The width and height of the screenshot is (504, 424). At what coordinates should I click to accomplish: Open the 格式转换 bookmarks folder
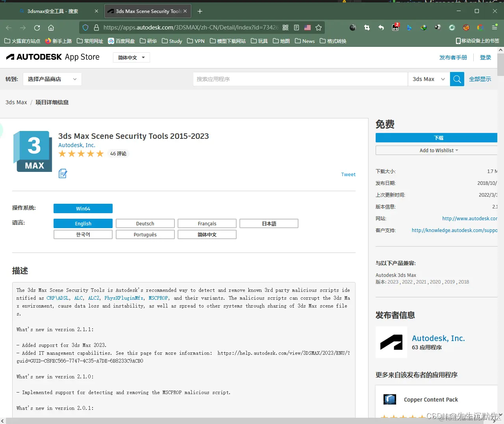click(333, 41)
